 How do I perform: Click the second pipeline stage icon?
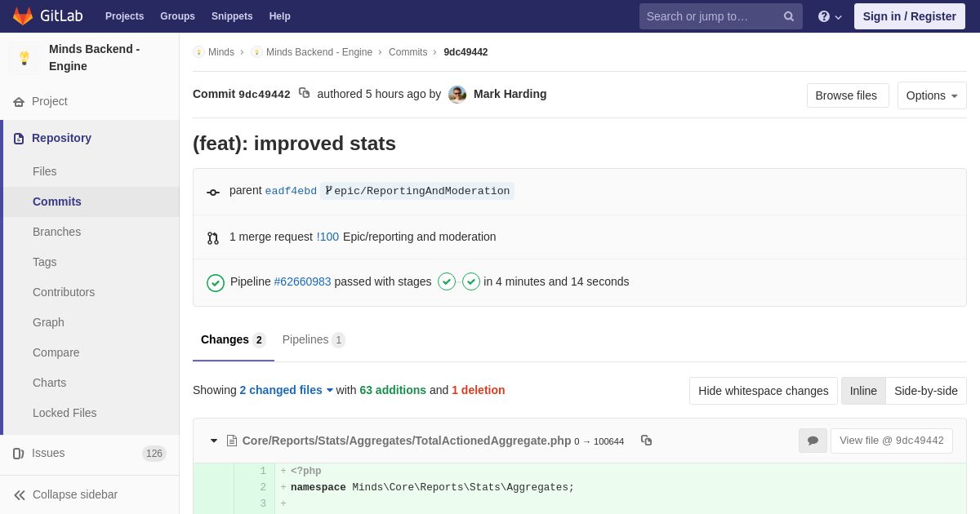[x=471, y=281]
